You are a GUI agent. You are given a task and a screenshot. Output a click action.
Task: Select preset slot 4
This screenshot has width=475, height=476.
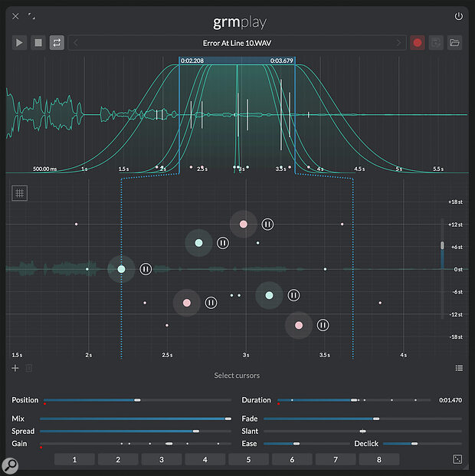205,459
